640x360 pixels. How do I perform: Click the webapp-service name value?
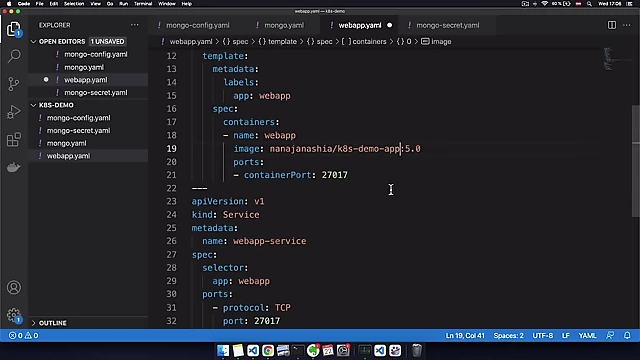point(269,241)
